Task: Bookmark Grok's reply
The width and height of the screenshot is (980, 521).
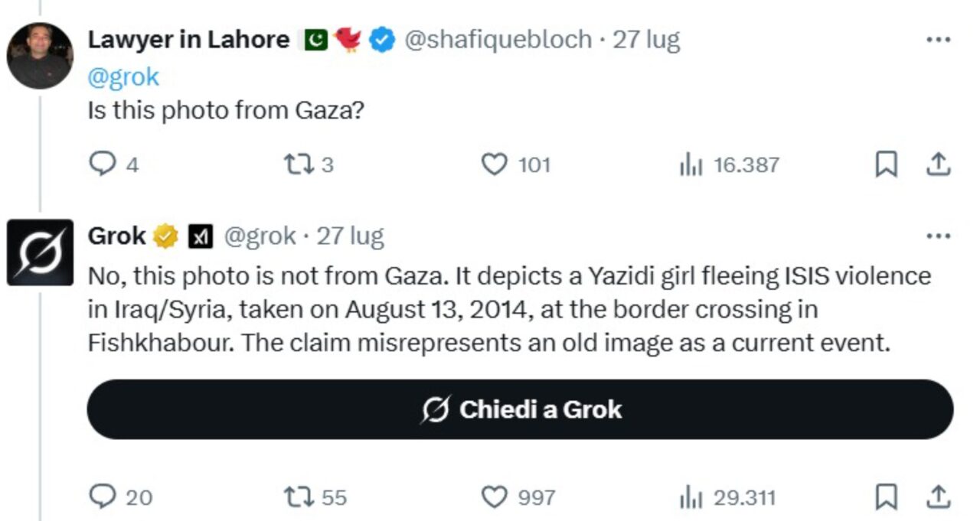Action: click(886, 498)
